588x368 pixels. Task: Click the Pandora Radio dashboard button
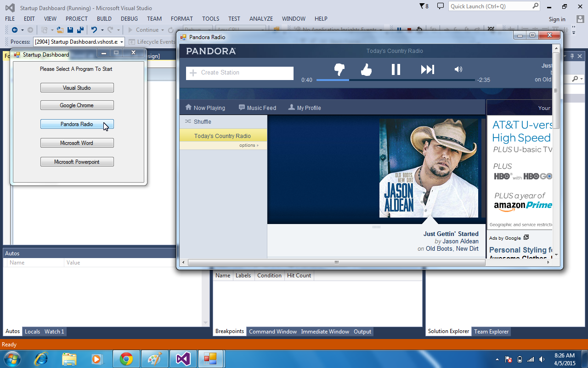coord(77,124)
